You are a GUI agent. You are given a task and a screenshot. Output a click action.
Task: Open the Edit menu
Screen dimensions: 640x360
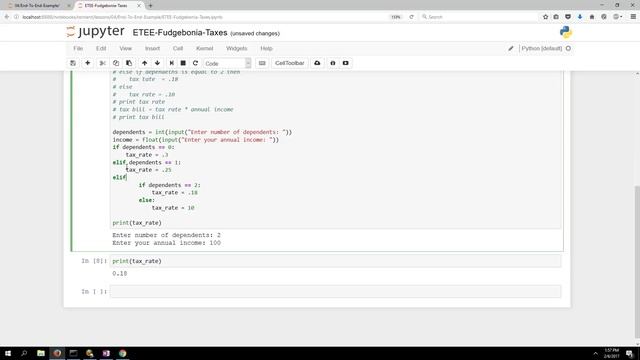(x=101, y=48)
